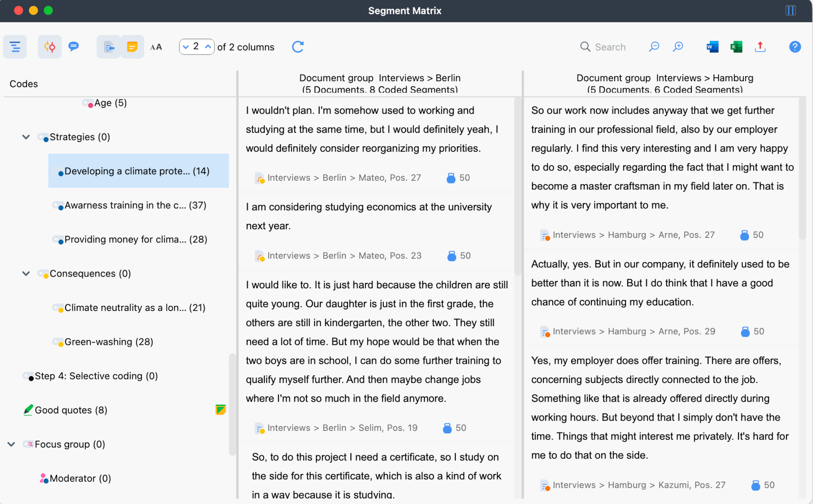This screenshot has width=813, height=504.
Task: Collapse the Focus group code
Action: pos(11,444)
